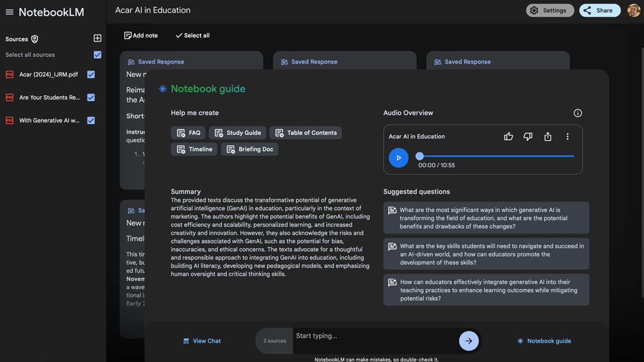Create a Briefing Doc

tap(249, 149)
